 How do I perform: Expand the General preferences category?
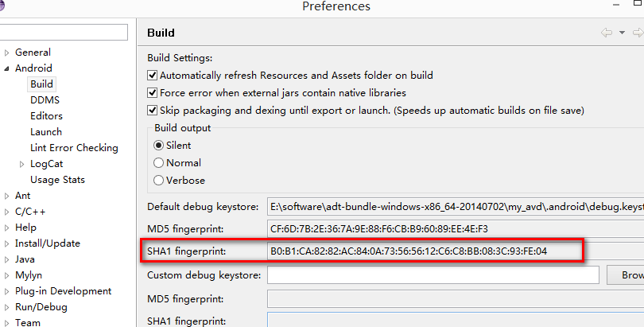[6, 53]
